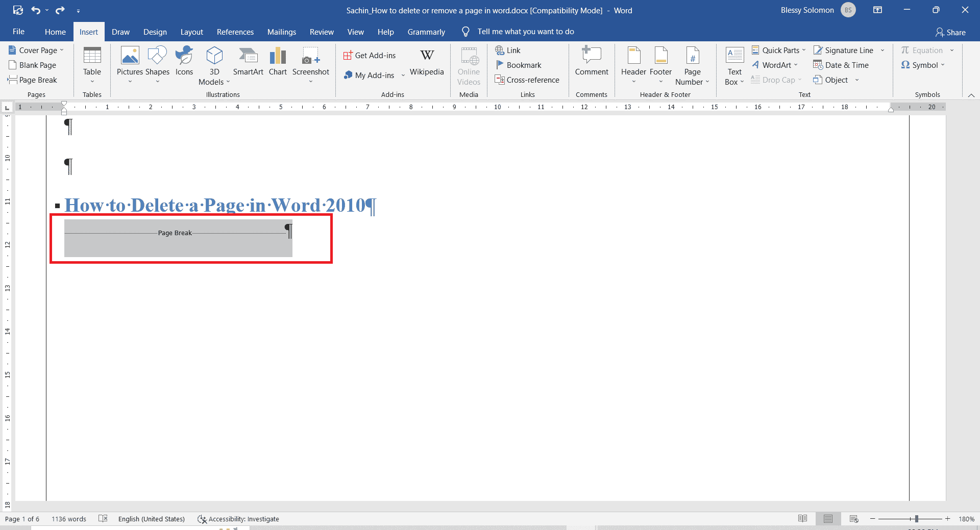This screenshot has width=980, height=530.
Task: Expand the Object dropdown arrow
Action: pos(857,80)
